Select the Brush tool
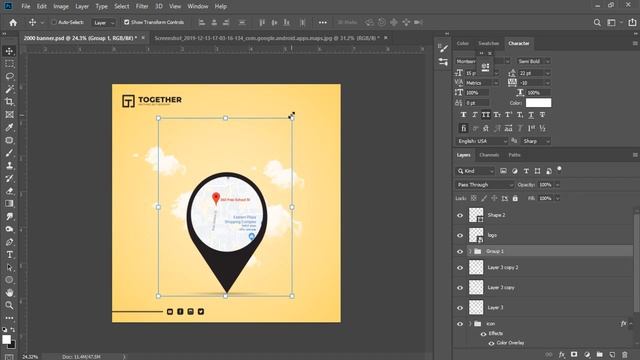The width and height of the screenshot is (640, 360). (x=9, y=153)
